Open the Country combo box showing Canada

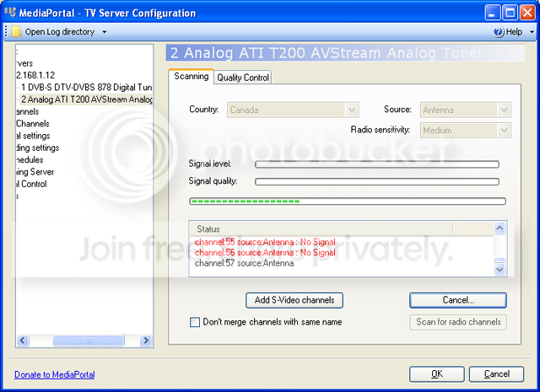(x=293, y=110)
